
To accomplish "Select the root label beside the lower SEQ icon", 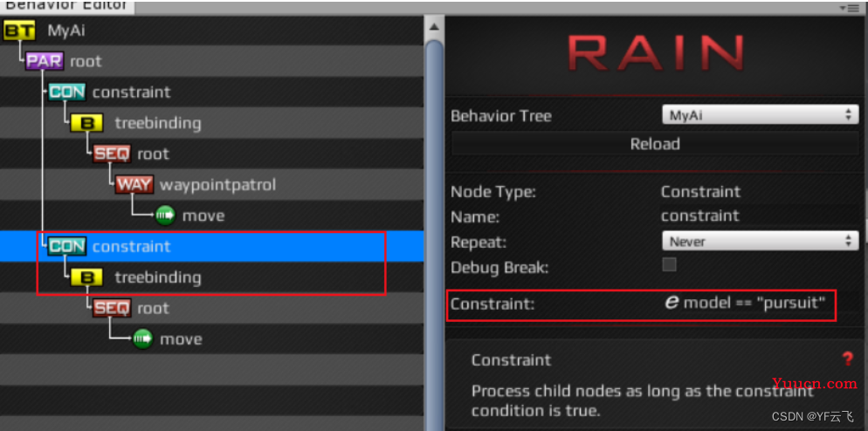I will pyautogui.click(x=154, y=308).
